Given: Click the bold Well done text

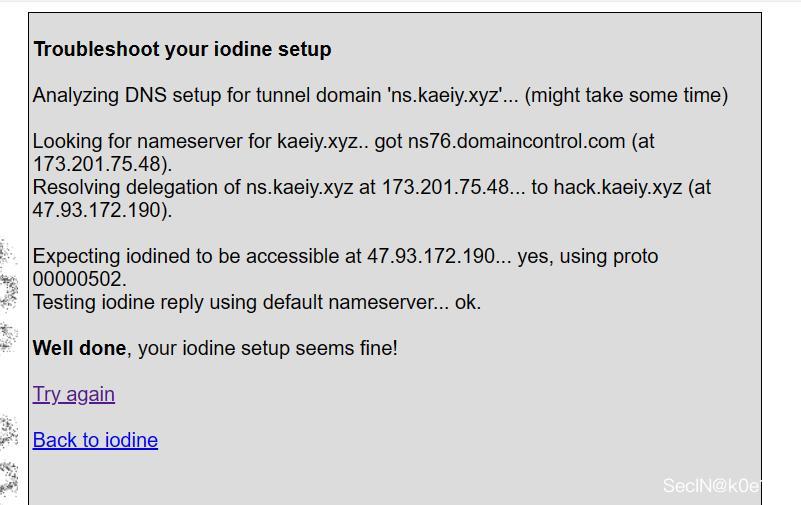Looking at the screenshot, I should click(x=79, y=348).
